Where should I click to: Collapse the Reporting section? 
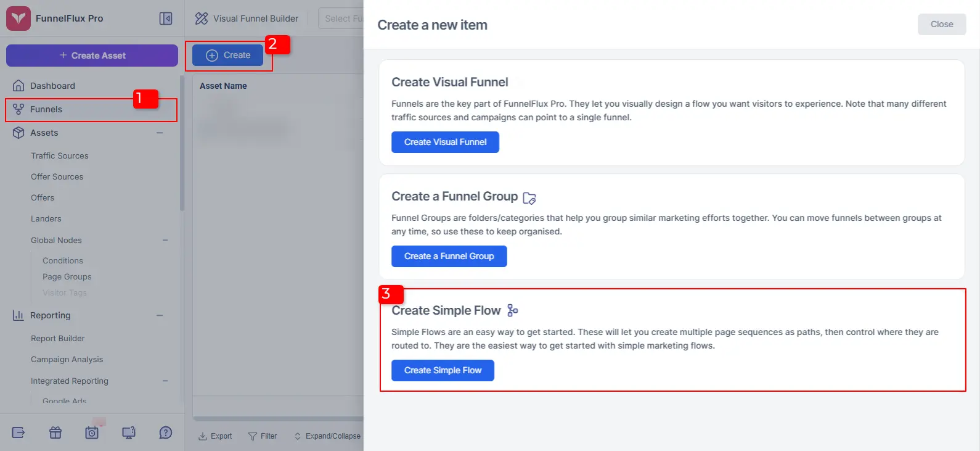(x=160, y=315)
